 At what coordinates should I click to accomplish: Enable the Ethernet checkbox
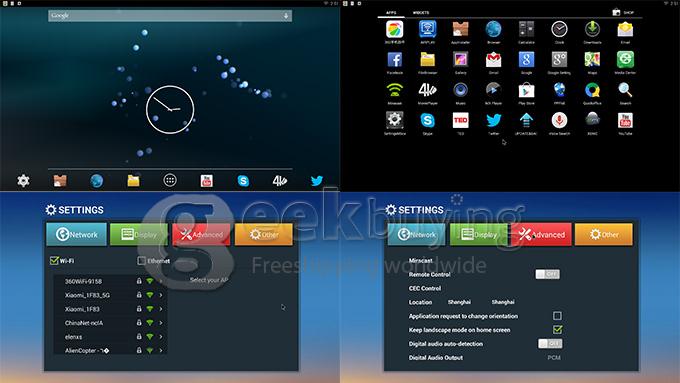coord(141,261)
